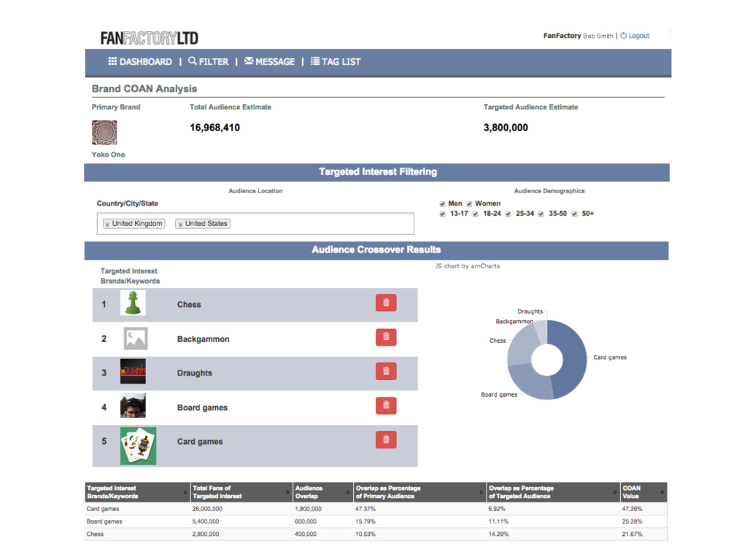Sort by COAN Value column
The height and width of the screenshot is (560, 747).
643,492
